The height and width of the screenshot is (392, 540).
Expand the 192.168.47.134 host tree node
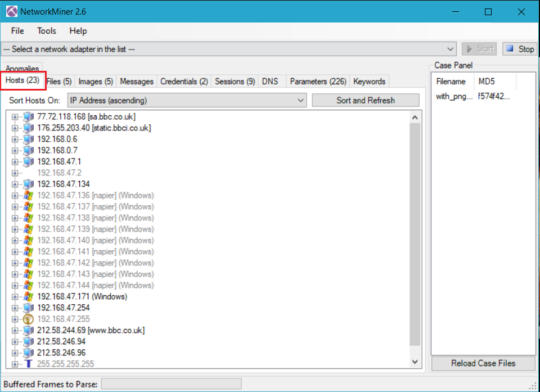click(15, 184)
